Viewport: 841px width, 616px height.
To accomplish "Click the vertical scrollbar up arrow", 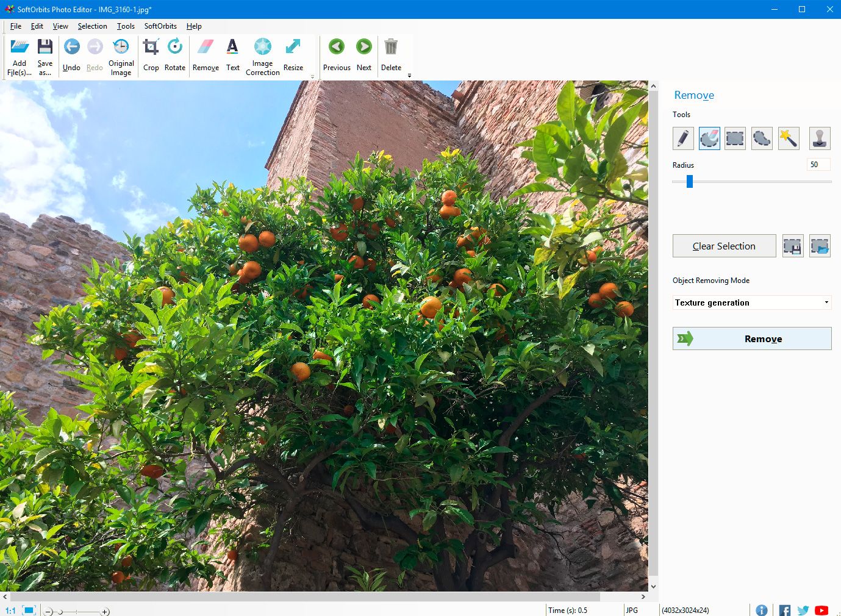I will [x=653, y=86].
